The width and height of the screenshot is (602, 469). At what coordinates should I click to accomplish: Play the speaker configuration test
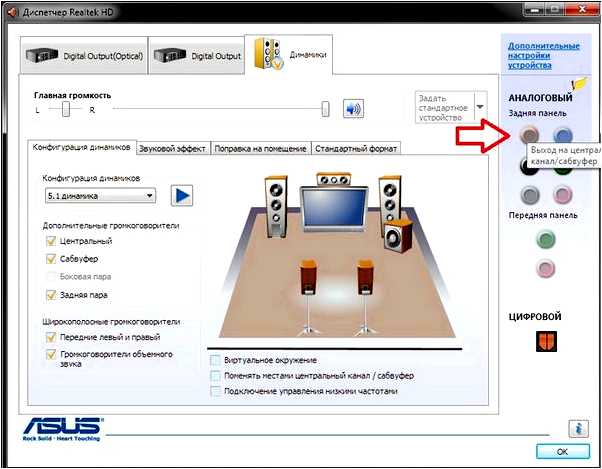click(182, 196)
